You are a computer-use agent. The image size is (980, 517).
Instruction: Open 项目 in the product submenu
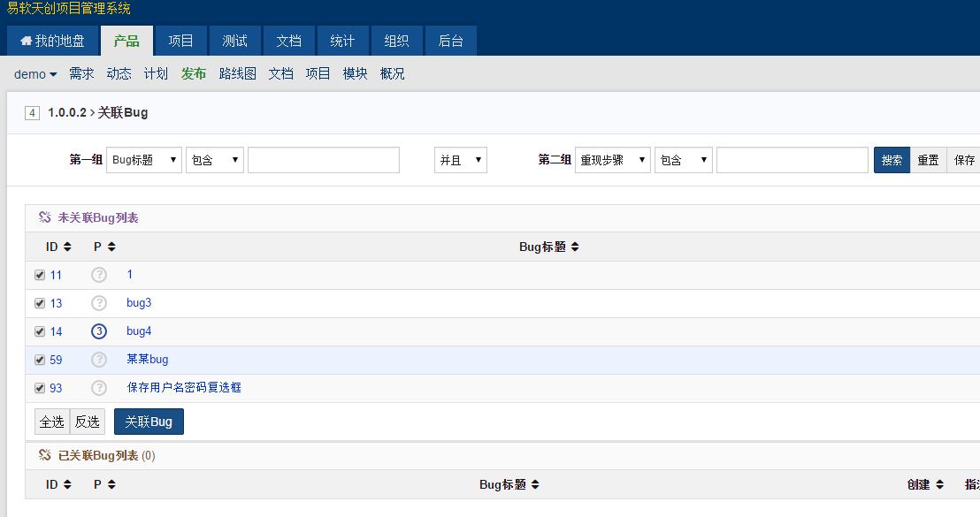coord(318,73)
